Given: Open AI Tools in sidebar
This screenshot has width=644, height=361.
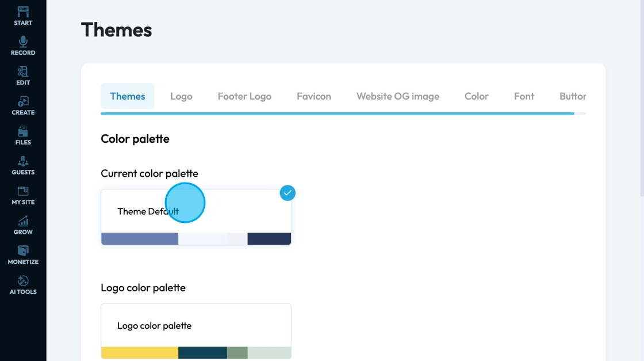Looking at the screenshot, I should (23, 282).
